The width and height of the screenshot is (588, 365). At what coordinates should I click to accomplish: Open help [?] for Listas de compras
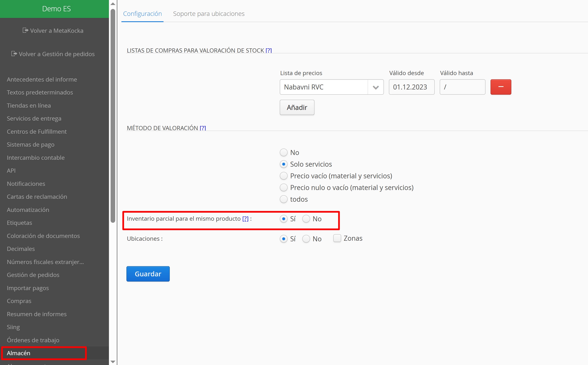click(268, 50)
